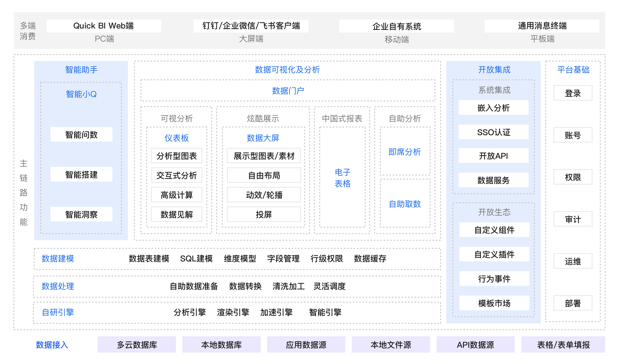Select the Quick BI Web端 tab
Screen dimensions: 619x364
coord(103,26)
